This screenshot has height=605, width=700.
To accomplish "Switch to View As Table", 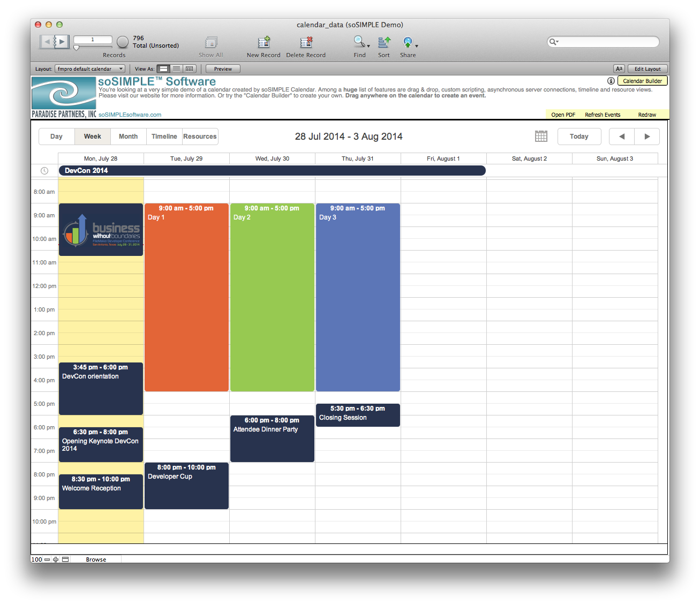I will pos(189,69).
